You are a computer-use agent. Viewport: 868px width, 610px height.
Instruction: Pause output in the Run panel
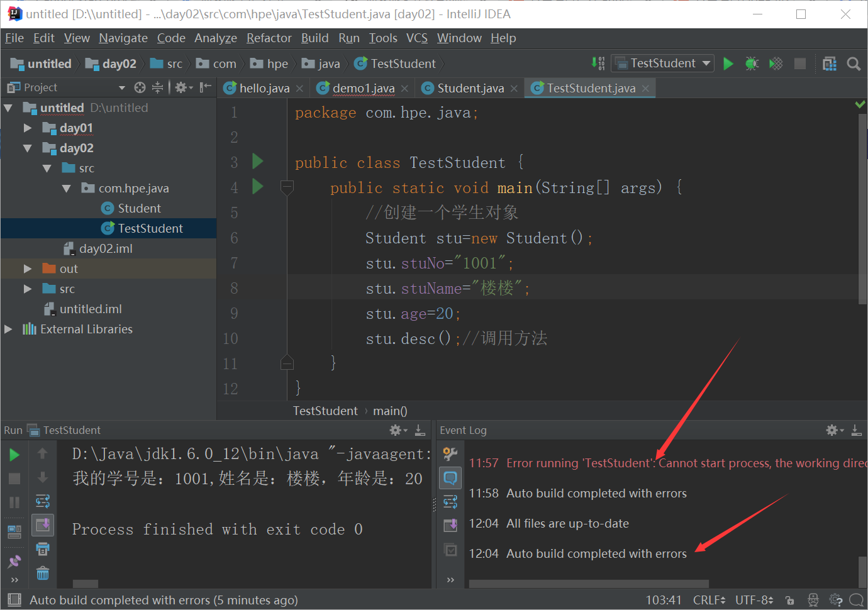14,502
